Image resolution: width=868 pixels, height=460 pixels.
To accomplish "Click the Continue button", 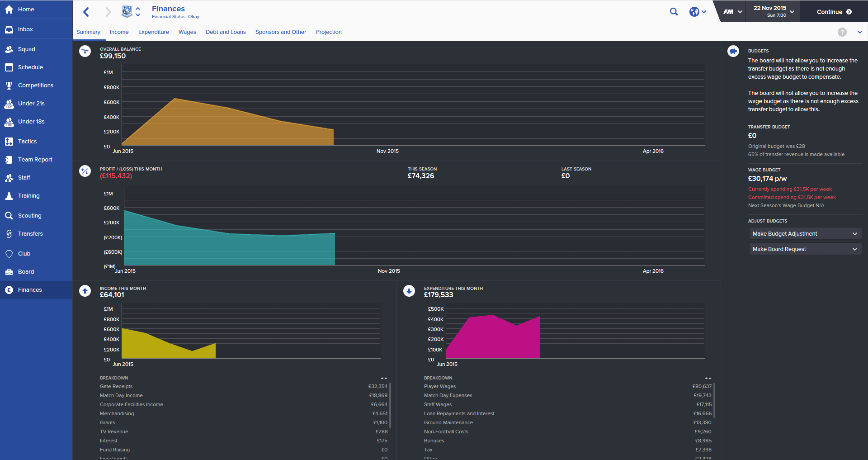I will coord(834,12).
